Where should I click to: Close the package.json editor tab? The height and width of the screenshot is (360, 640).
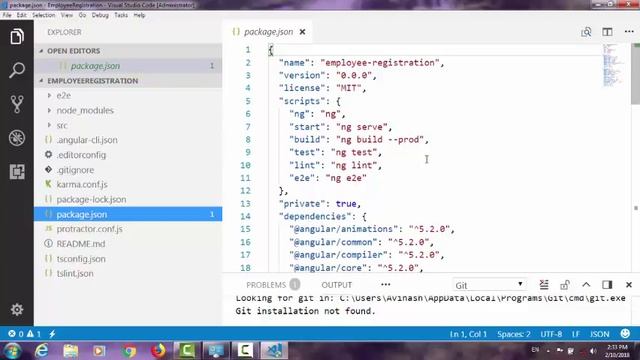point(302,32)
